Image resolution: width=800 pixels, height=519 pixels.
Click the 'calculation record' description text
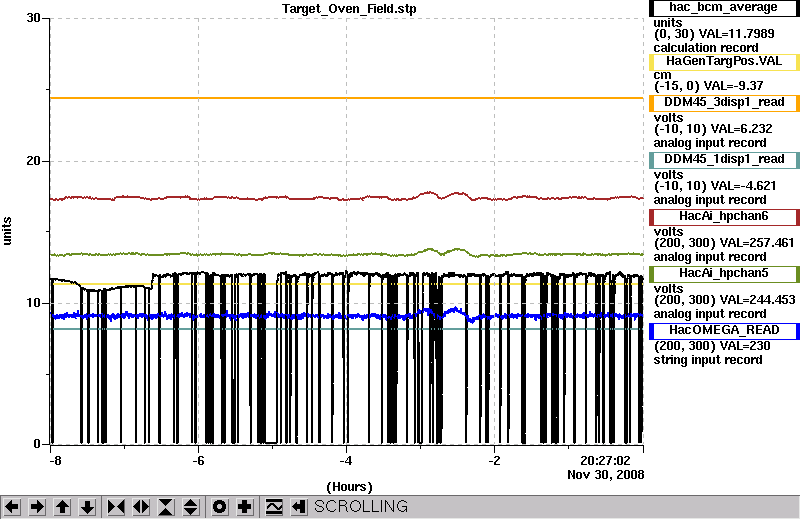(x=706, y=48)
